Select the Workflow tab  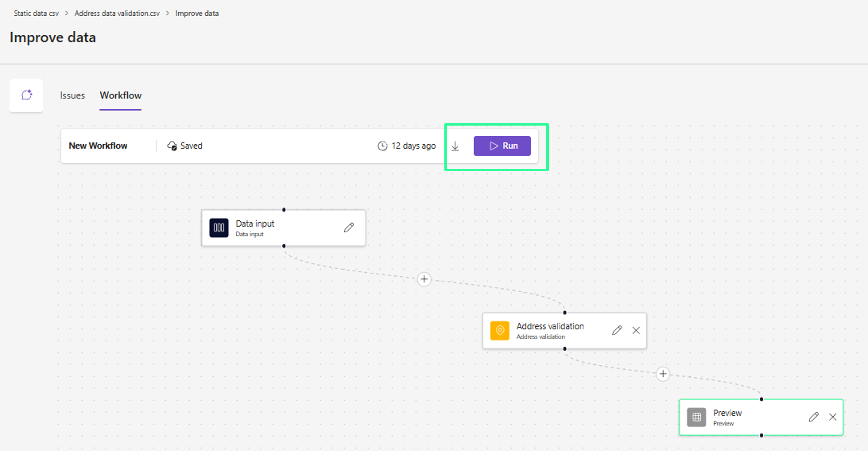[x=120, y=95]
